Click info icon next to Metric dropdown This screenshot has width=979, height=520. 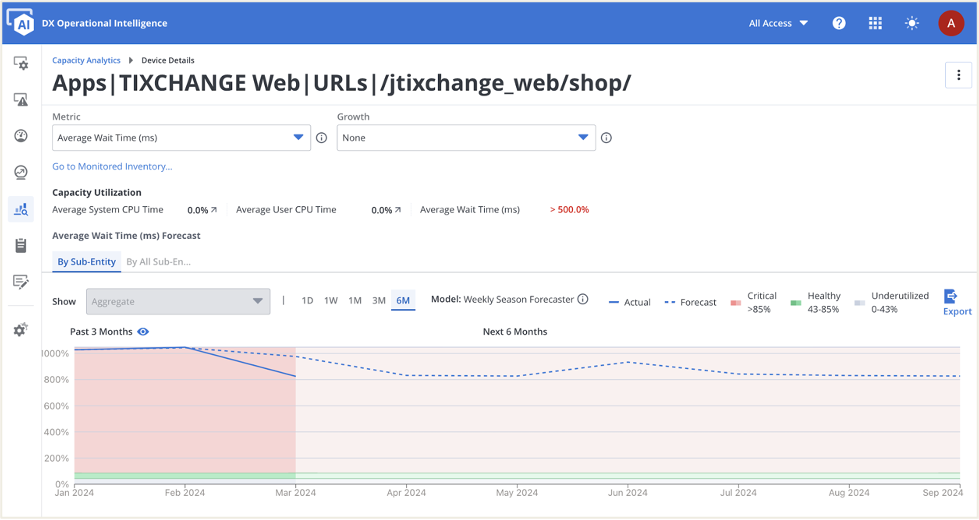[x=321, y=138]
